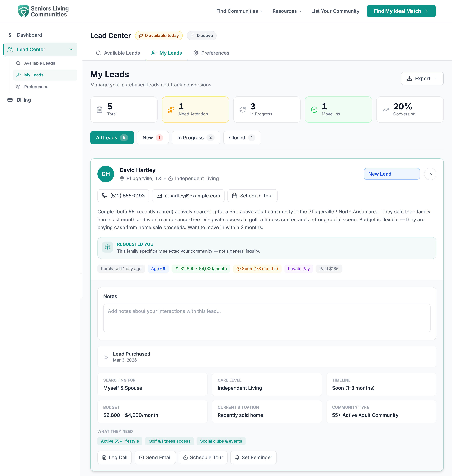
Task: Click the Find My Ideal Match button
Action: 401,11
